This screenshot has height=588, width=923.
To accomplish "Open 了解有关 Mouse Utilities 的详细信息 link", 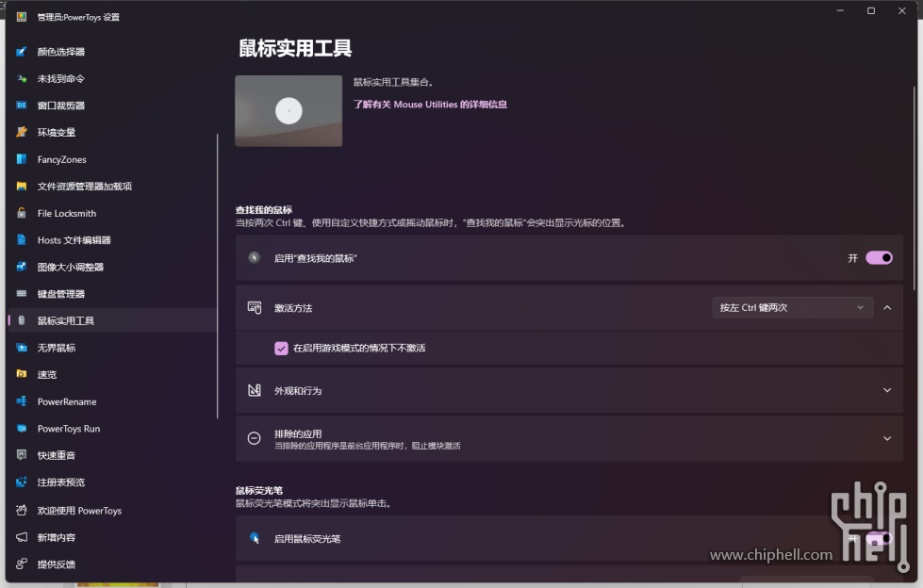I will click(430, 105).
